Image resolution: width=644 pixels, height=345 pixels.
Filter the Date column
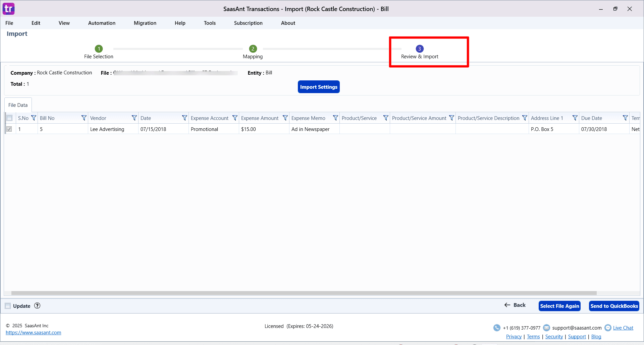click(184, 118)
